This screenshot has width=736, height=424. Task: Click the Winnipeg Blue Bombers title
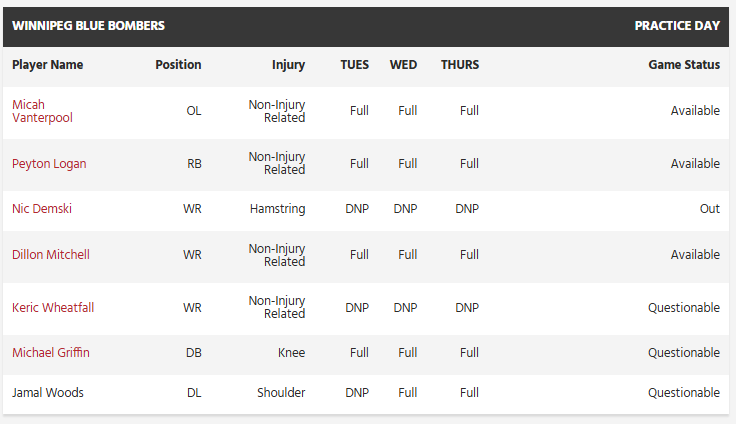[x=88, y=26]
